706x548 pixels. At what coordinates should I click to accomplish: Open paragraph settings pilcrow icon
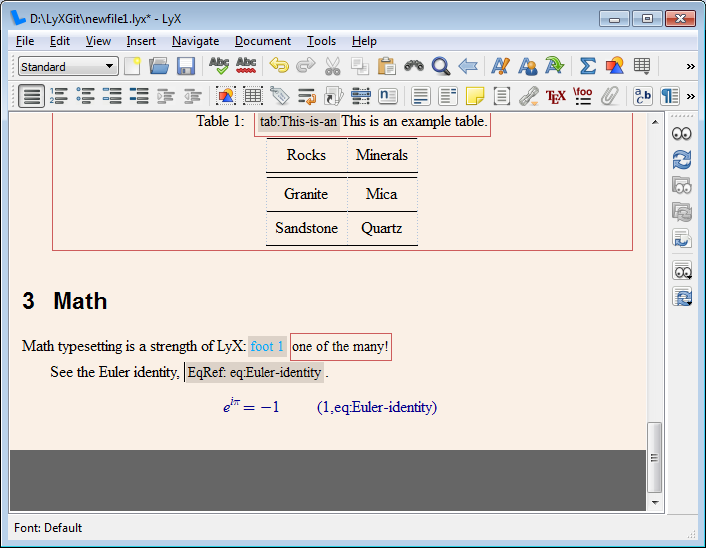[x=670, y=96]
